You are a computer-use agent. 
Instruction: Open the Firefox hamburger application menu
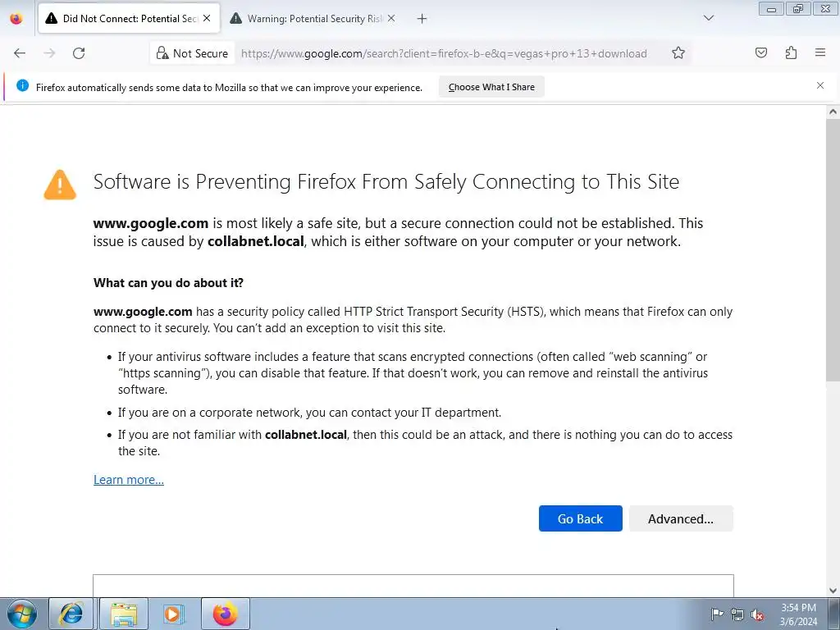820,52
